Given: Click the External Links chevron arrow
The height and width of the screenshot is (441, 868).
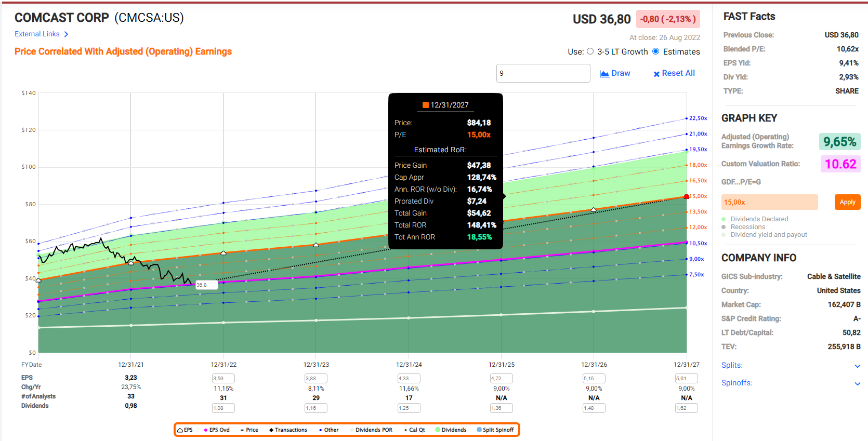Looking at the screenshot, I should click(x=66, y=34).
